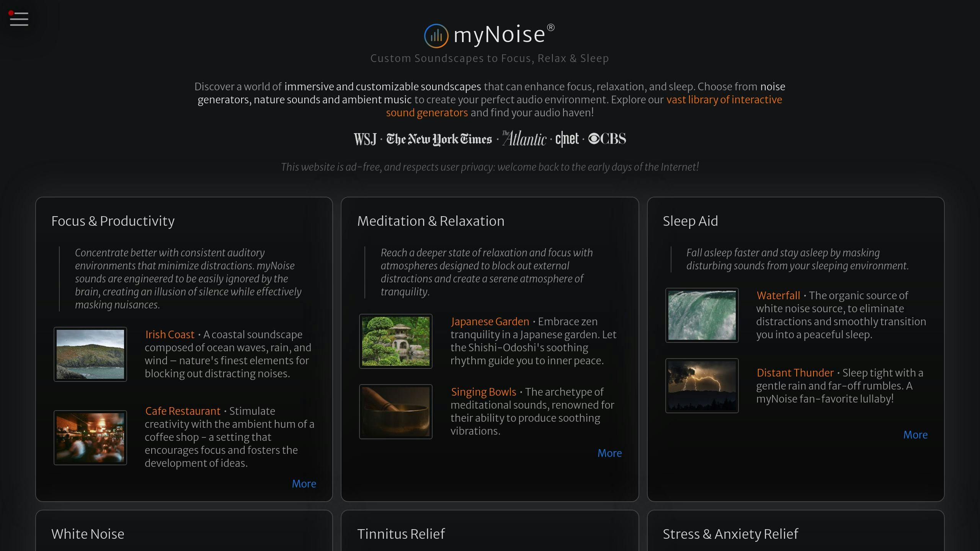980x551 pixels.
Task: Click the Concentrate better quote text
Action: [188, 279]
